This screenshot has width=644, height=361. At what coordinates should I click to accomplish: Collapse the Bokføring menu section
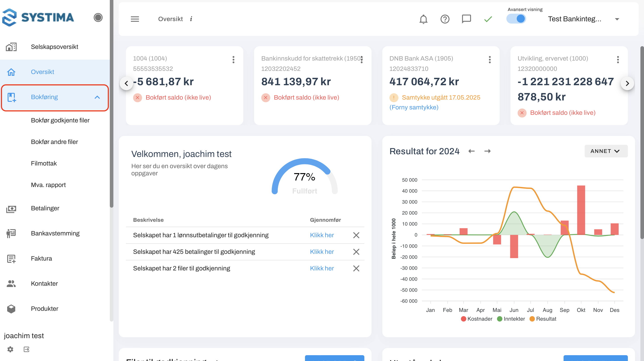(97, 97)
